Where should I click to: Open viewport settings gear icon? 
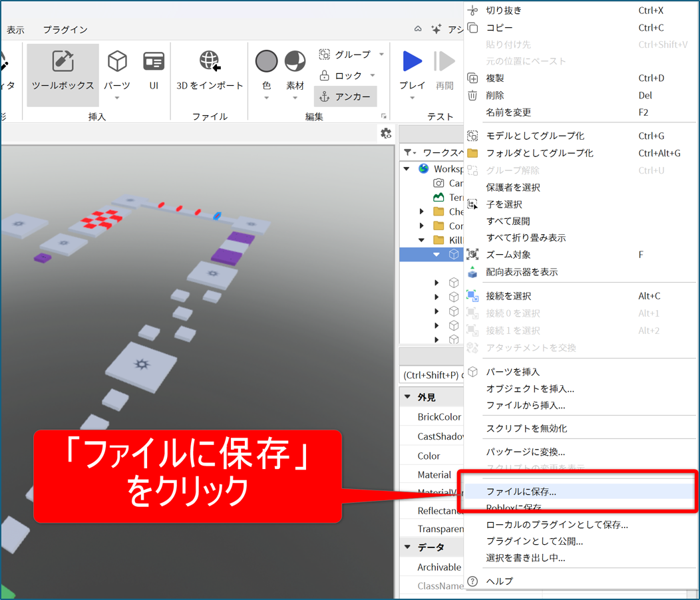[x=386, y=133]
